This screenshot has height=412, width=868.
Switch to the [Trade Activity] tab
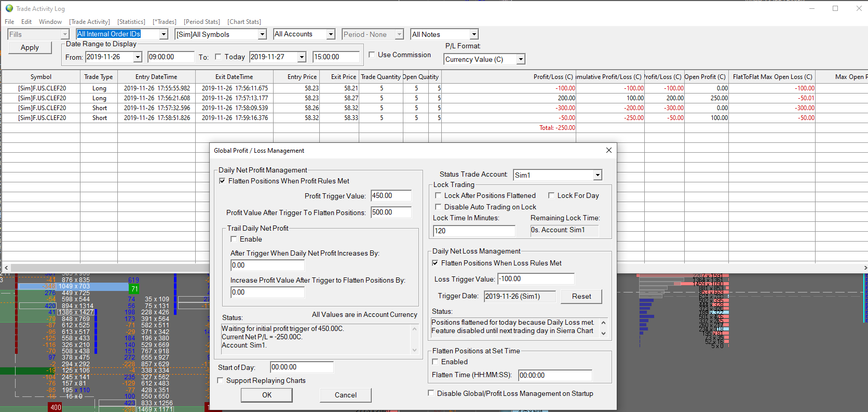(x=90, y=22)
